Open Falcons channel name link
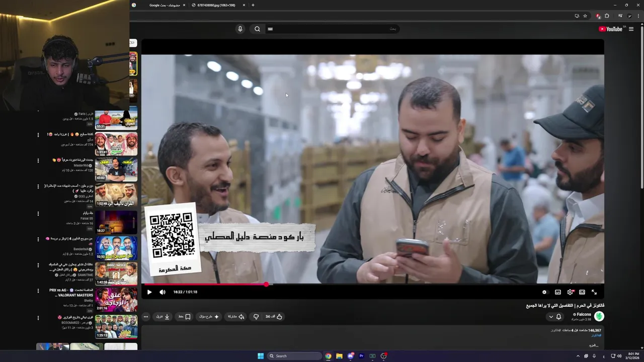The image size is (644, 362). tap(584, 314)
